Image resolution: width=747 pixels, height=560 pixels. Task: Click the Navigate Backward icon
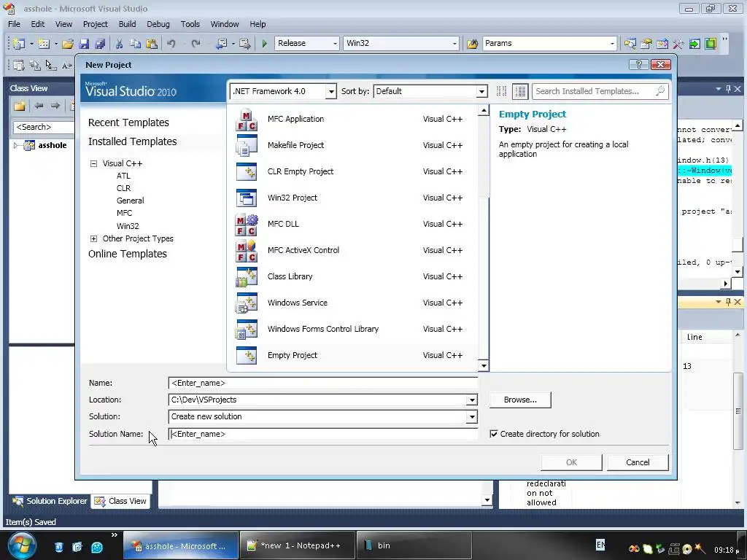[x=222, y=43]
